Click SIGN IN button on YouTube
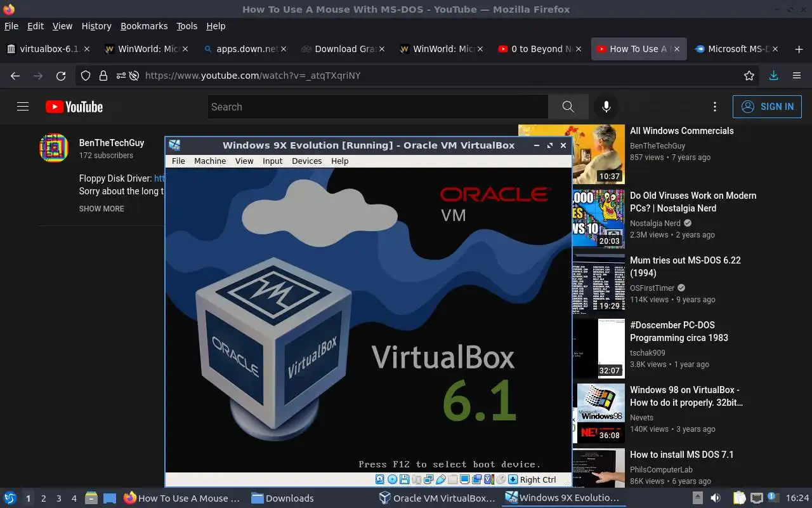The width and height of the screenshot is (812, 508). coord(767,107)
